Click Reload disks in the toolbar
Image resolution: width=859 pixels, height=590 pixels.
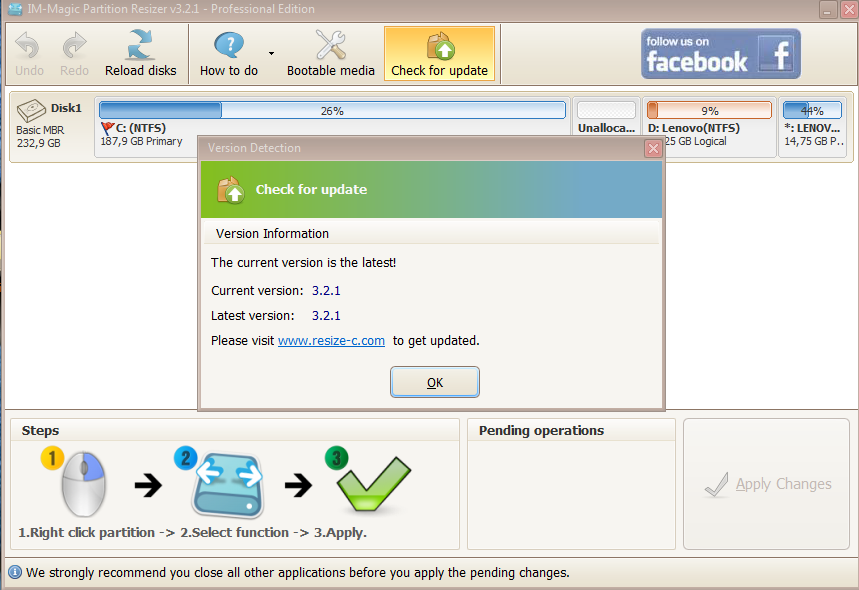(x=141, y=54)
